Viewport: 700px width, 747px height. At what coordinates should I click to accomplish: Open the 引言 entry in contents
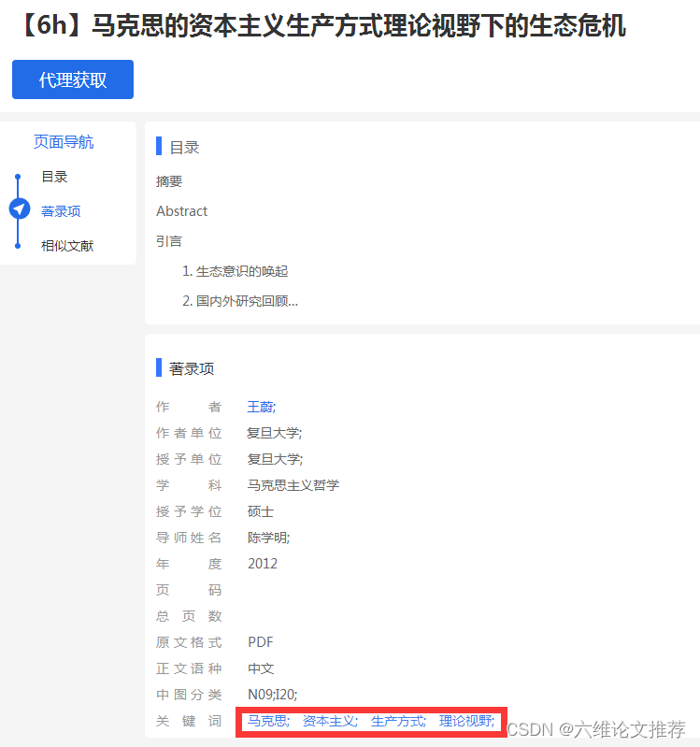169,241
